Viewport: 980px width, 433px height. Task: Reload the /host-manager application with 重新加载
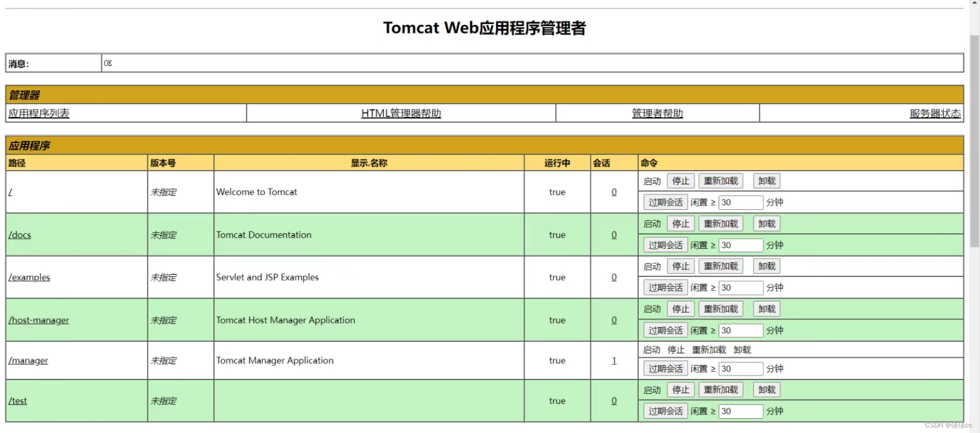(721, 309)
